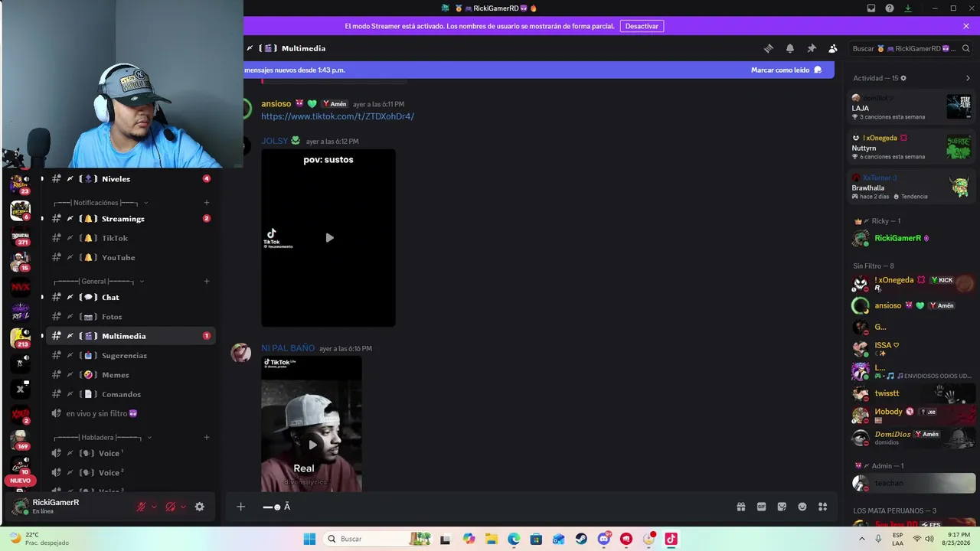Add a channel to Notificaciones category

click(207, 203)
